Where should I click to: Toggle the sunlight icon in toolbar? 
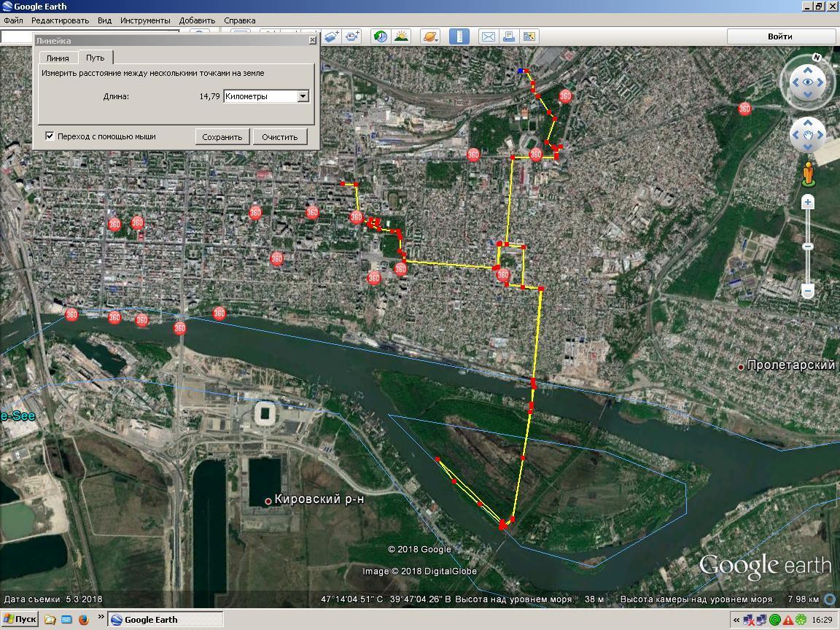[x=401, y=36]
